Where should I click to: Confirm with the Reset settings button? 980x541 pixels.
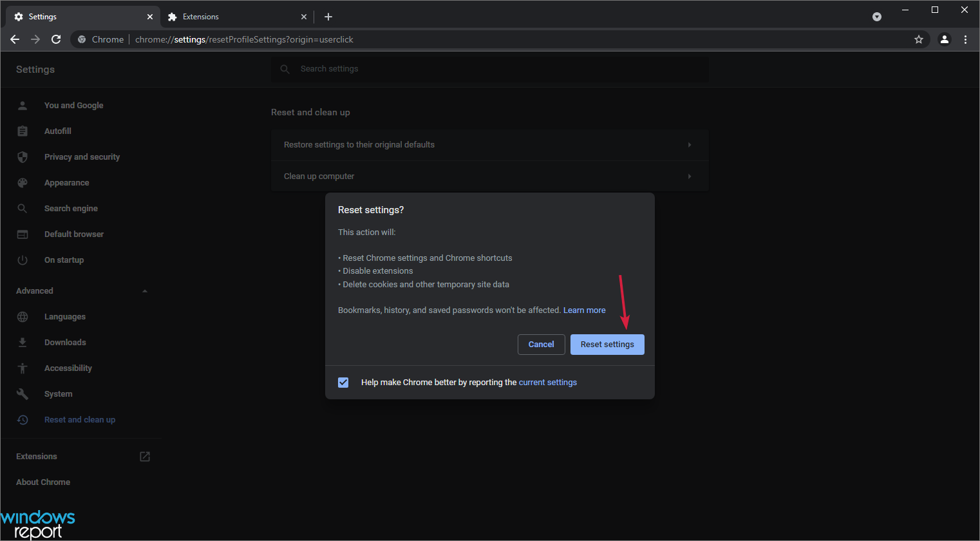(x=607, y=345)
